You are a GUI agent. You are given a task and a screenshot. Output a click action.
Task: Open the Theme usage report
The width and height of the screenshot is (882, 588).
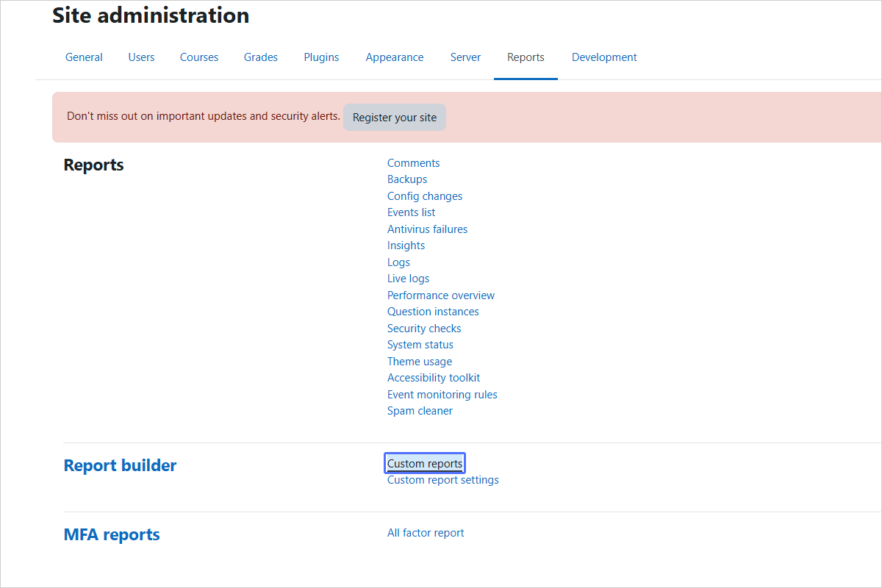[x=420, y=362]
